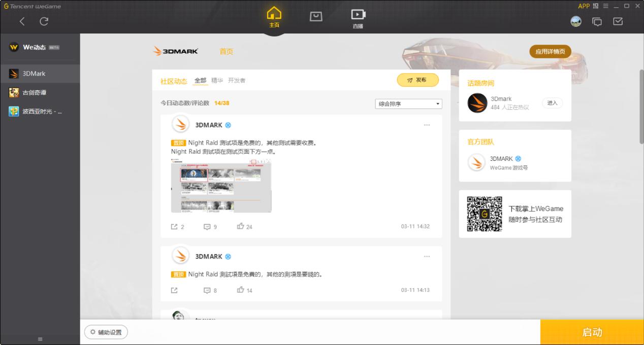Click the 3Dmark topic room avatar
Screen dimensions: 644x345
[477, 103]
